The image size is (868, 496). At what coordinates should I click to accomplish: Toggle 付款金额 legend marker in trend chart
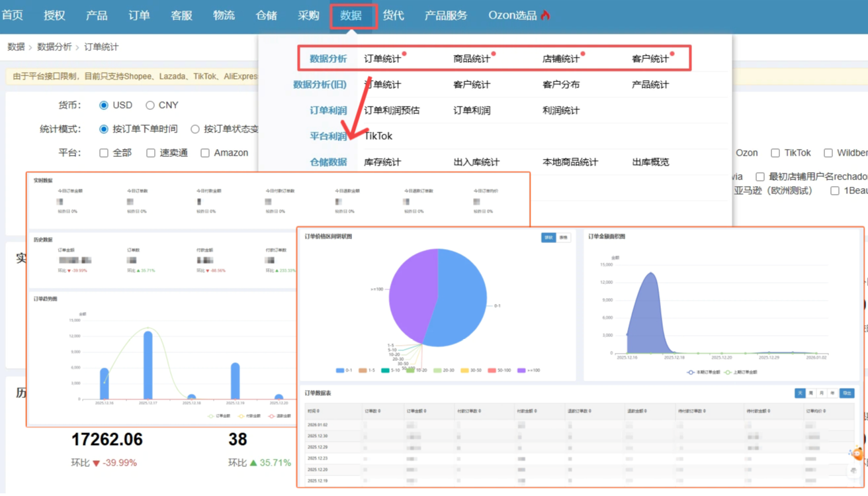(x=241, y=416)
